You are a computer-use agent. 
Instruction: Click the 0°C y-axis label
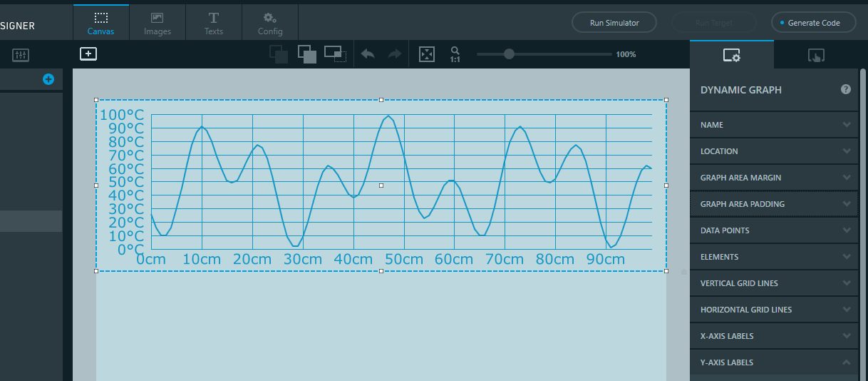click(130, 249)
